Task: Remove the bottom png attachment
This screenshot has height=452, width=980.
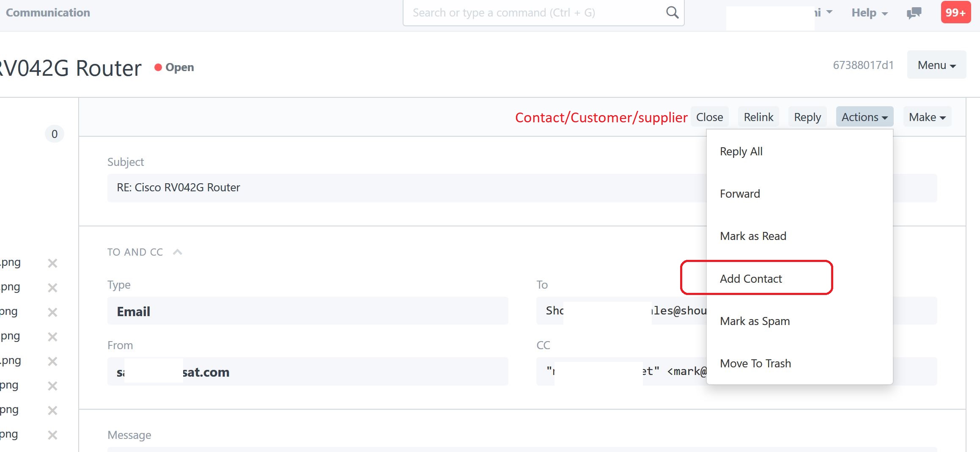Action: 52,434
